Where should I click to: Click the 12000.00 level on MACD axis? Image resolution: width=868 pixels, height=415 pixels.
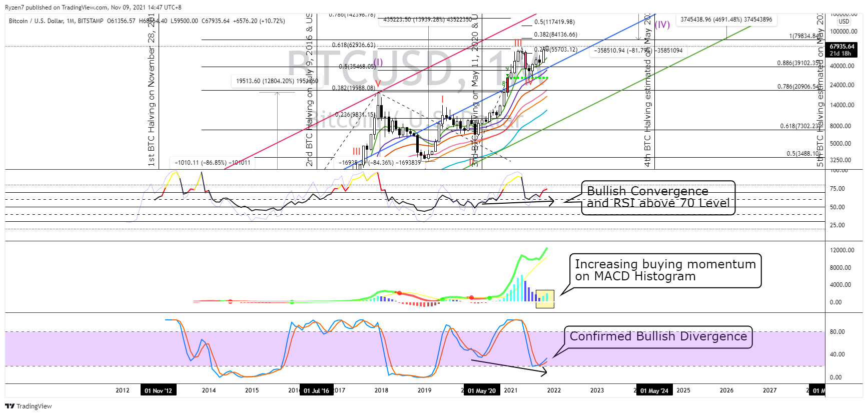(842, 250)
